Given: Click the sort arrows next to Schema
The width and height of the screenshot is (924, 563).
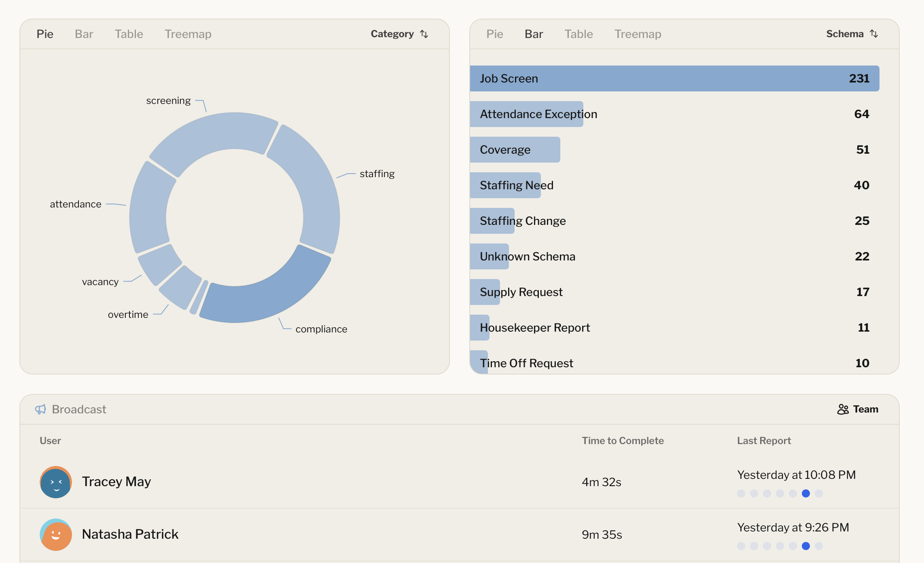Looking at the screenshot, I should [874, 34].
